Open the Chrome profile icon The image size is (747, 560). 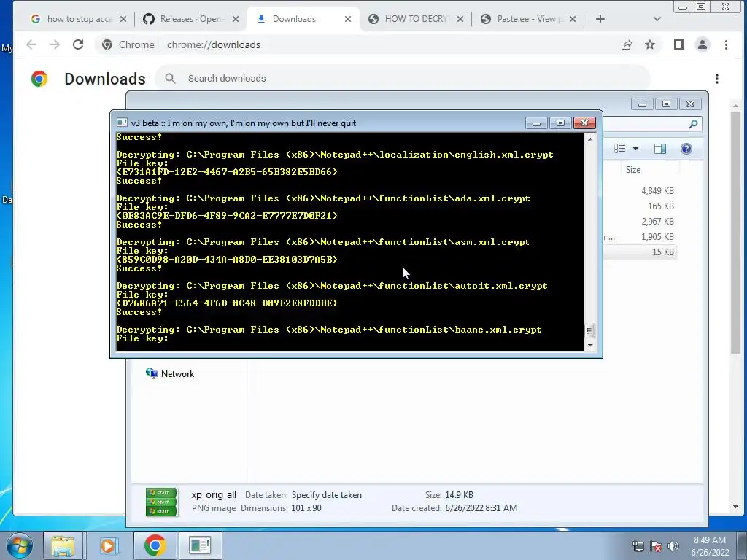pyautogui.click(x=703, y=44)
